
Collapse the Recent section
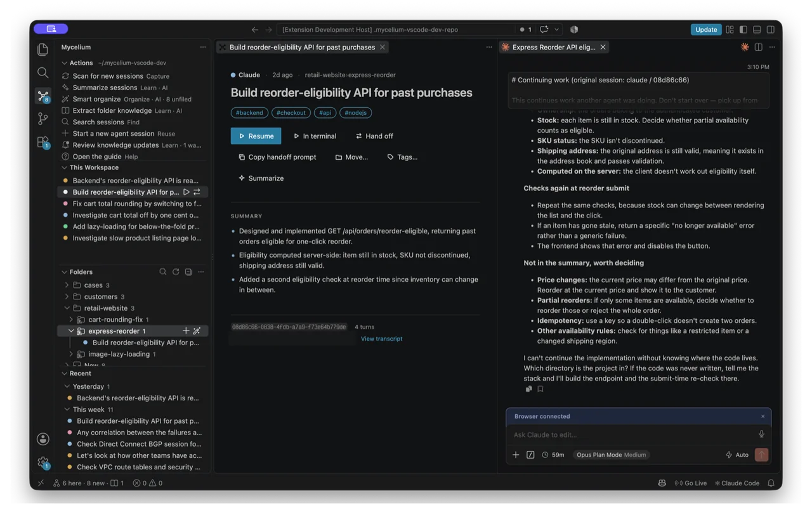(65, 374)
